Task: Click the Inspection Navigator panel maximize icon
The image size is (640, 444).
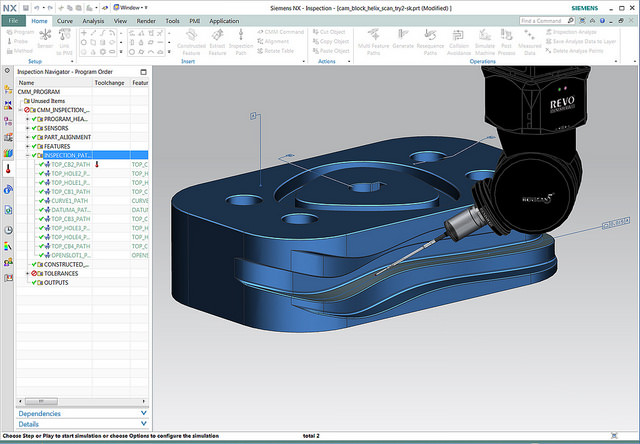Action: [x=143, y=72]
